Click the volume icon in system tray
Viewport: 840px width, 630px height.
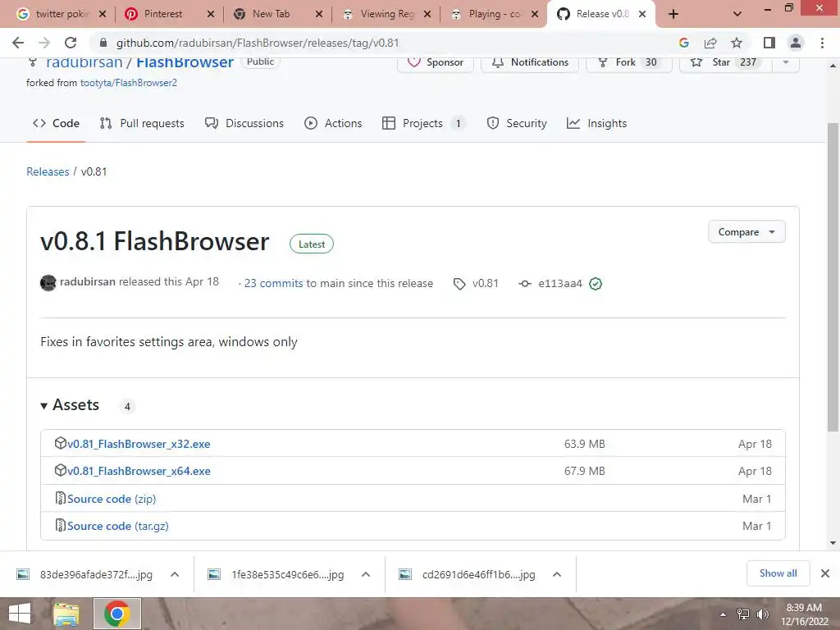[762, 614]
